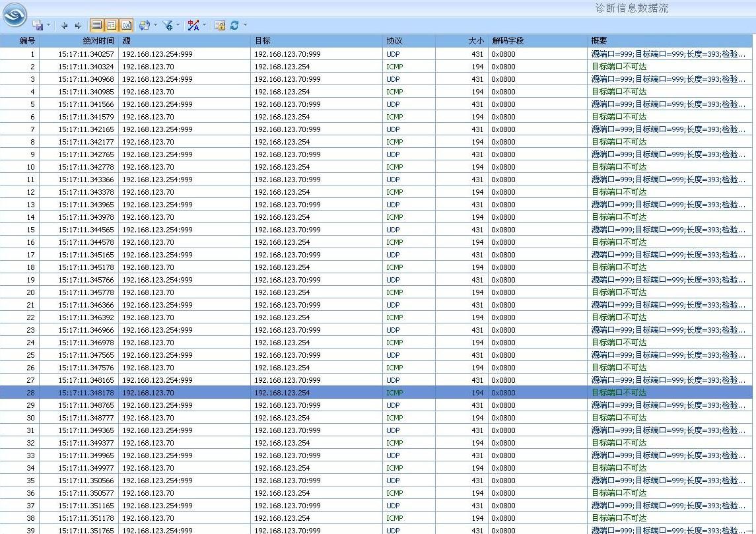Click the lock scroll padlock icon
The width and height of the screenshot is (756, 534).
point(221,25)
